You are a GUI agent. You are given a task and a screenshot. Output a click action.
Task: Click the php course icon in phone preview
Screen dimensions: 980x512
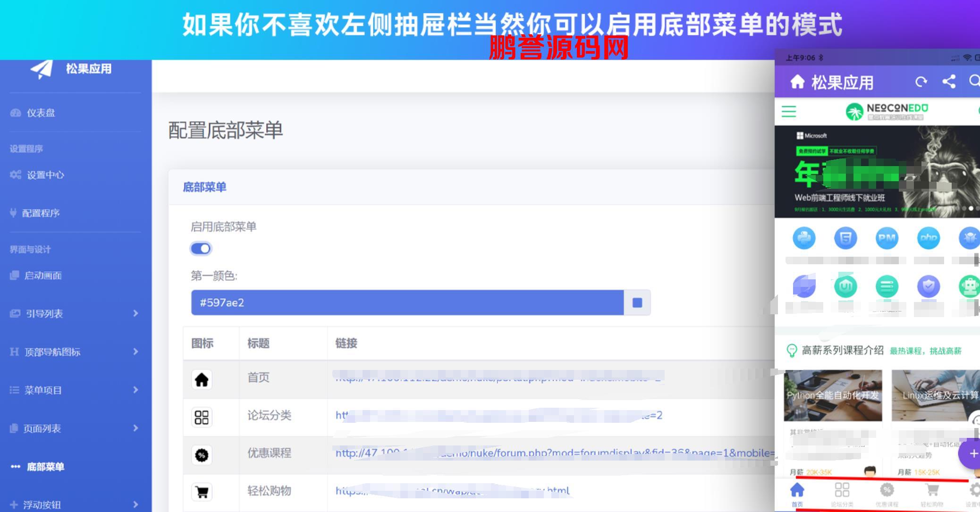(x=929, y=238)
